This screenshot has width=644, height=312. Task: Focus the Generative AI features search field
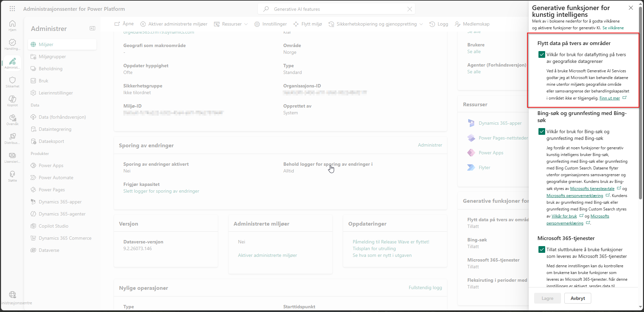point(336,9)
